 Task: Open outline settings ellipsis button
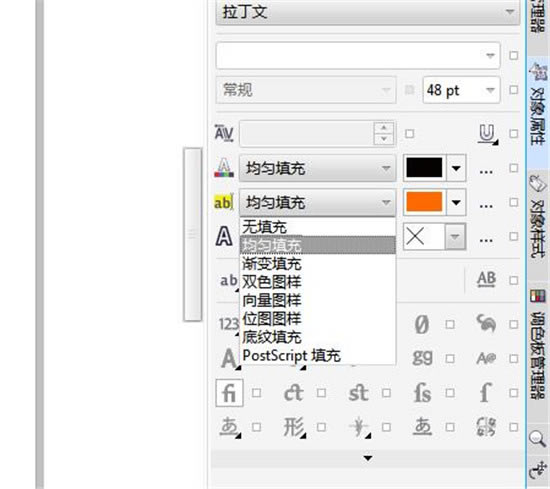pos(486,240)
